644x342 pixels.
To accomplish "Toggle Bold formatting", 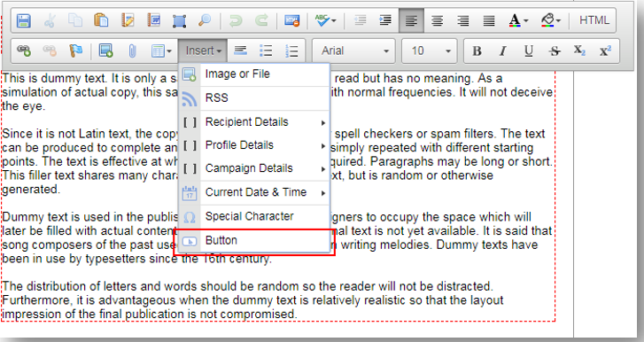I will pos(477,51).
